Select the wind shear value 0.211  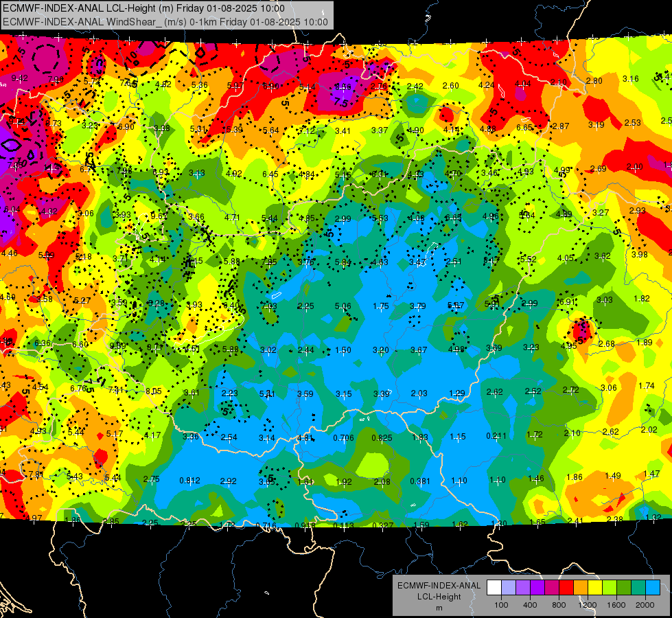(x=496, y=436)
